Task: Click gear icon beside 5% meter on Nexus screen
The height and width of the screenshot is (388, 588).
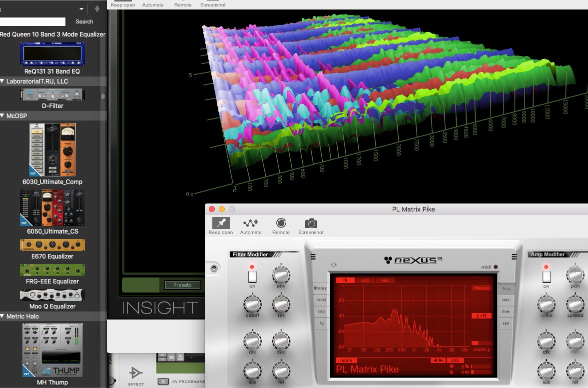Action: point(452,366)
